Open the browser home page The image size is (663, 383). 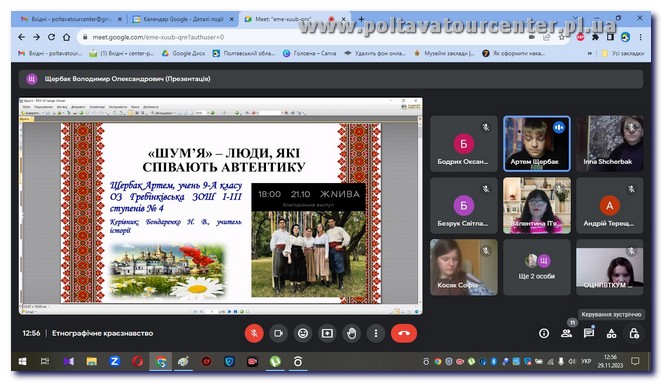(66, 37)
